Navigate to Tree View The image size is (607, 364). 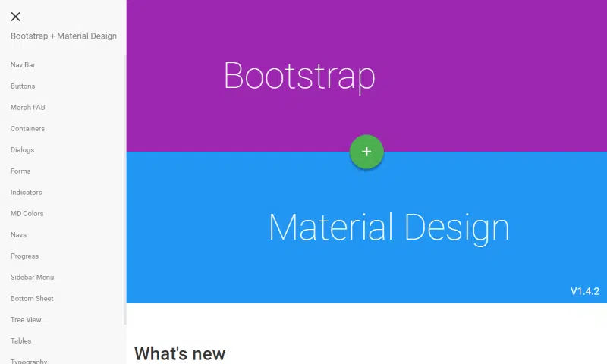[x=26, y=320]
